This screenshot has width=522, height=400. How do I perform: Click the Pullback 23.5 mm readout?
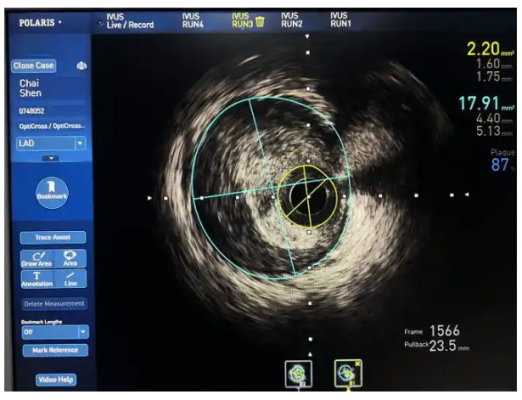[437, 346]
